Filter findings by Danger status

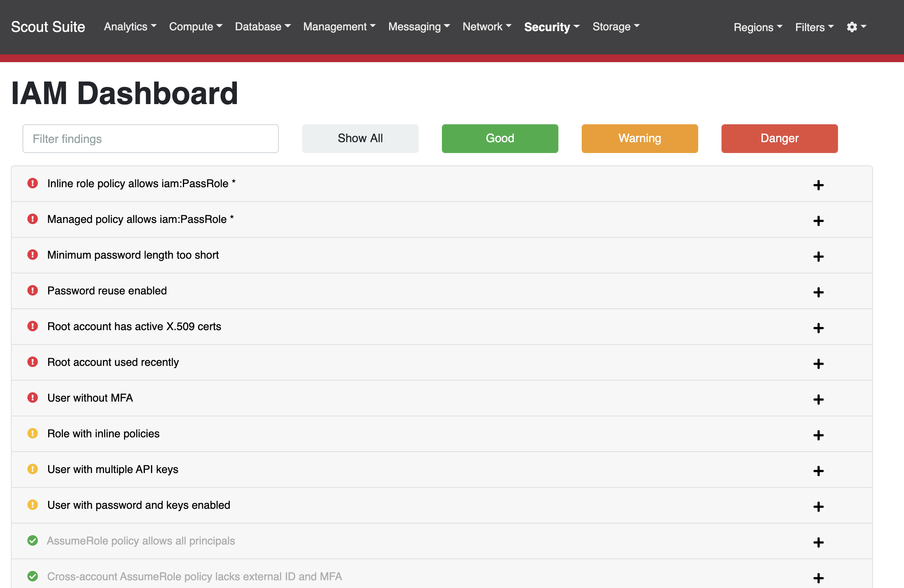[x=780, y=139]
